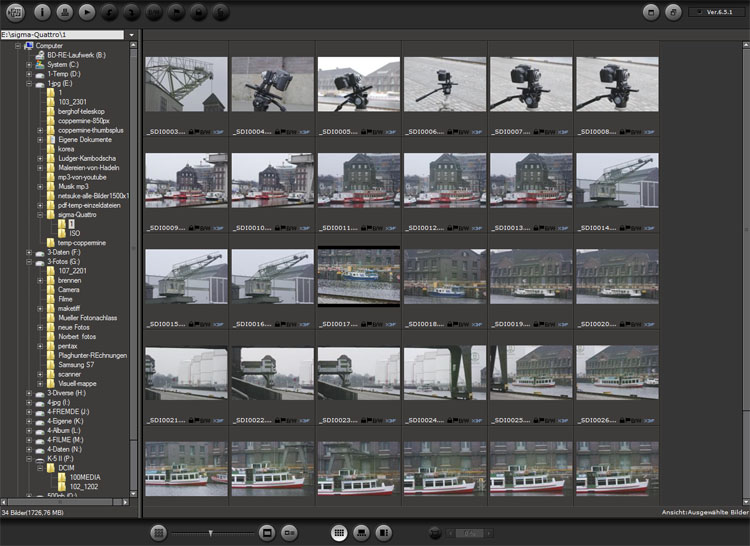Expand the System (C:) drive node

pyautogui.click(x=29, y=65)
